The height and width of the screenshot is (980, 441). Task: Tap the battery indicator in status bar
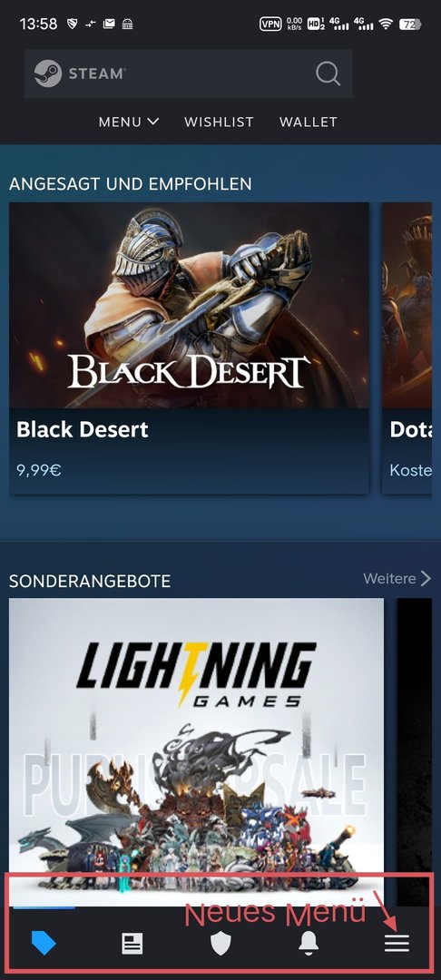point(410,24)
